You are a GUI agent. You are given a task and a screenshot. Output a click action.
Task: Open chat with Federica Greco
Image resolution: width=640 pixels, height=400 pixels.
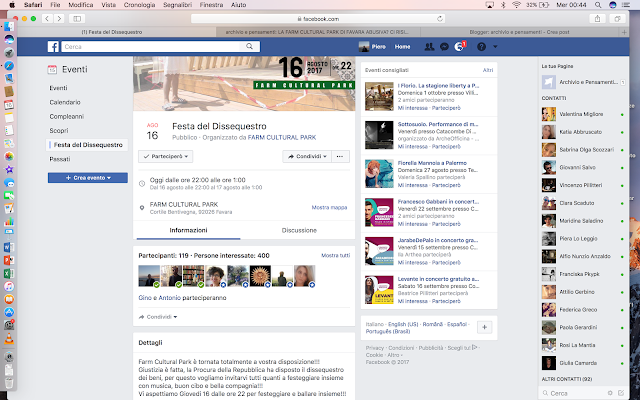(578, 310)
